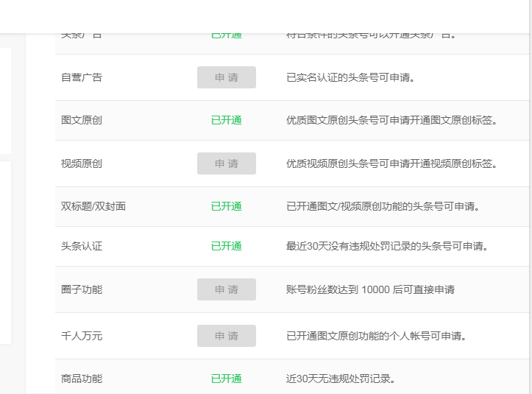Select the 圈子功能 label
This screenshot has width=532, height=394.
click(82, 289)
